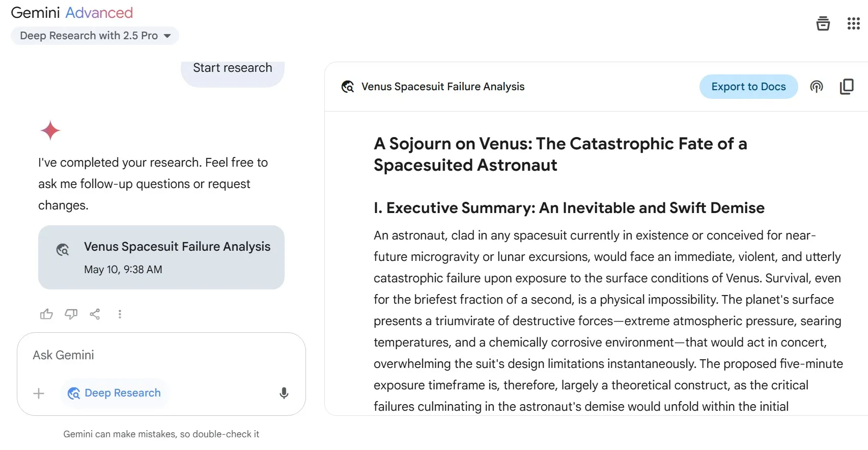Screen dimensions: 868x450
Task: Click the Start research button
Action: point(233,69)
